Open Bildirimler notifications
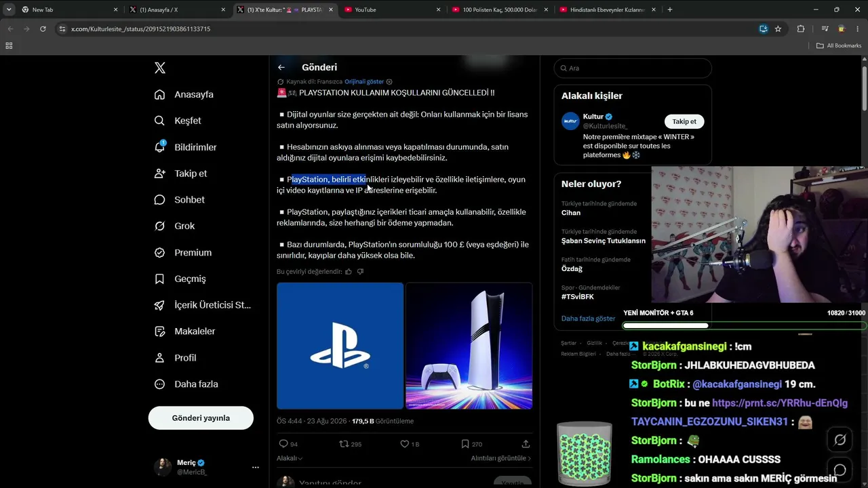Viewport: 868px width, 488px height. tap(185, 147)
